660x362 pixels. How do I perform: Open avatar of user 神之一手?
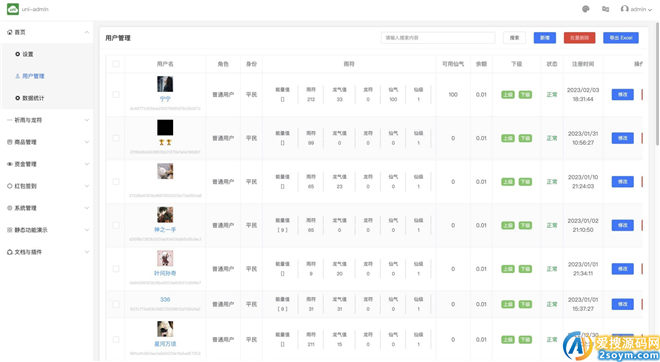point(165,215)
